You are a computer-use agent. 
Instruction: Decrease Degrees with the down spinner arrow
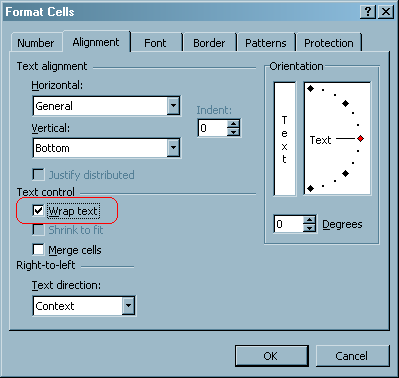pyautogui.click(x=310, y=228)
